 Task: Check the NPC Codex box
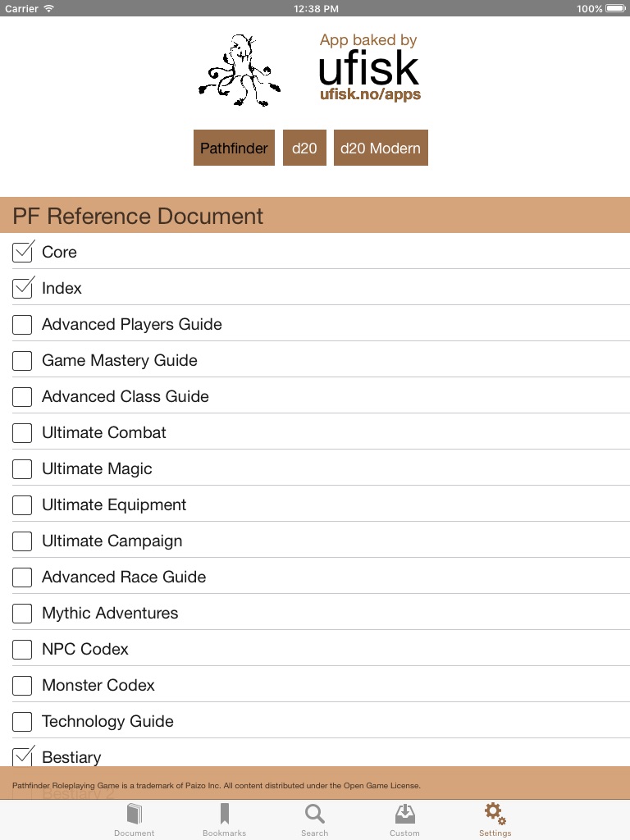(22, 650)
